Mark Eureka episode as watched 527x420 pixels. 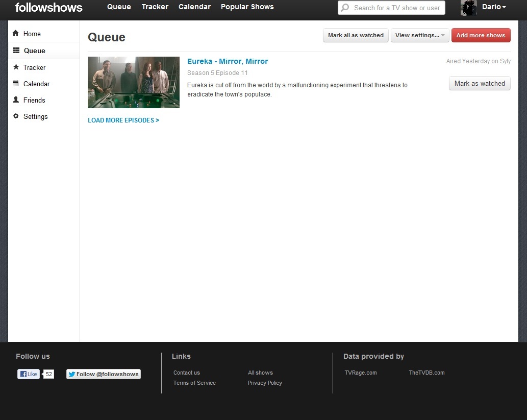point(480,83)
